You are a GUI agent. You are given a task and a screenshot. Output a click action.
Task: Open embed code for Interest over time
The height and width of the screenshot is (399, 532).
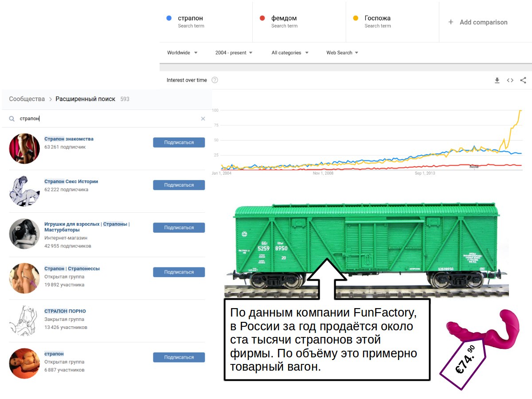click(x=510, y=80)
